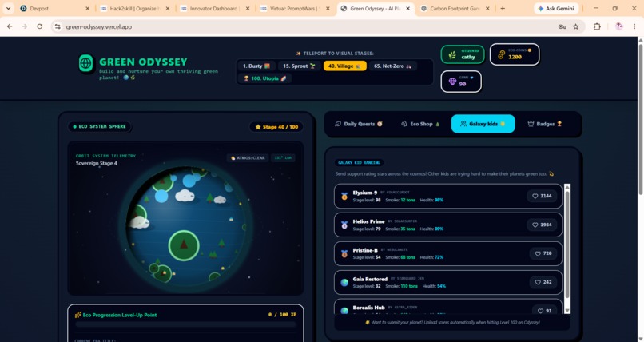Image resolution: width=644 pixels, height=342 pixels.
Task: Reload the page with the refresh icon
Action: (x=39, y=26)
